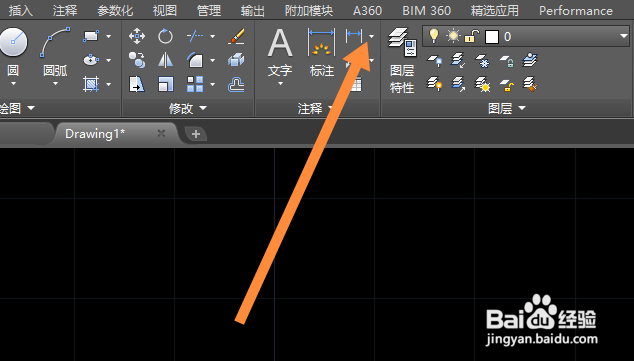The width and height of the screenshot is (634, 361).
Task: Open the A360 ribbon tab
Action: coord(368,11)
